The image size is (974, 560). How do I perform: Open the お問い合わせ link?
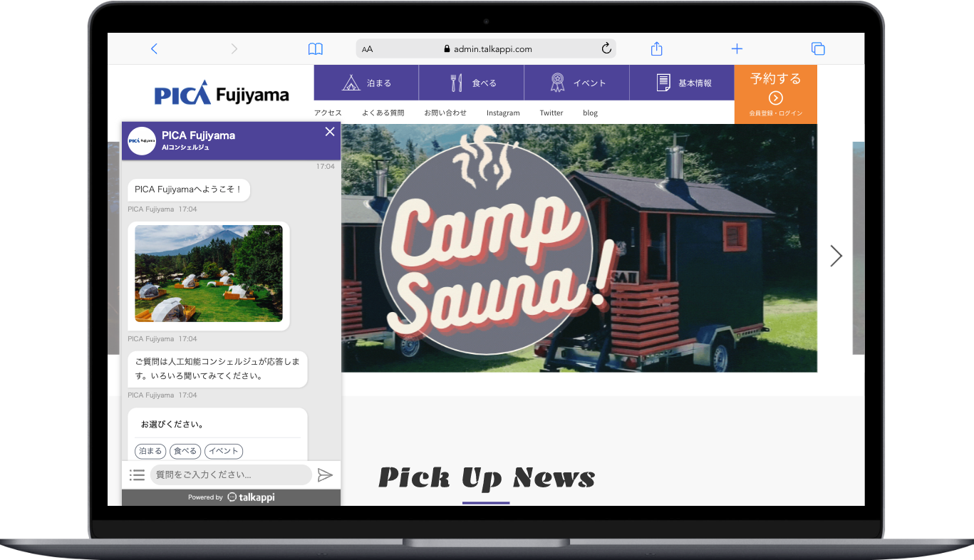[445, 113]
